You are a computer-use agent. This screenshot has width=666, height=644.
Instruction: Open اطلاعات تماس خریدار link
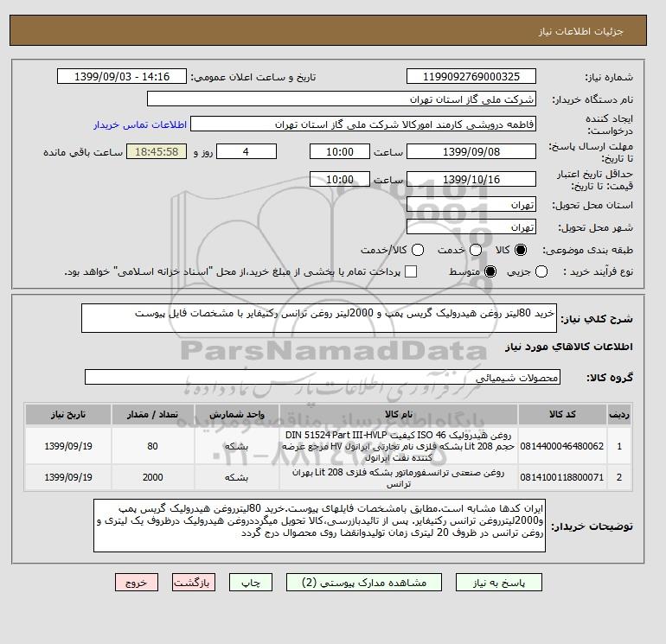[x=140, y=124]
